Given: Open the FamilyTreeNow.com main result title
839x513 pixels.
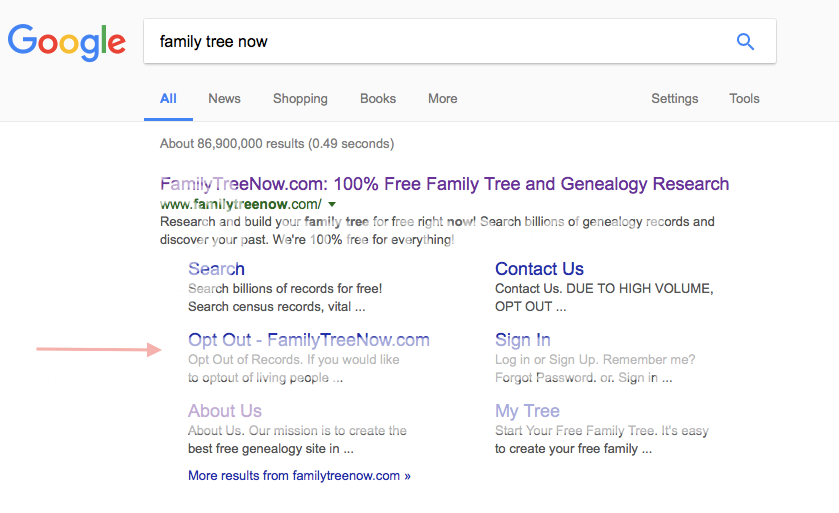Looking at the screenshot, I should point(444,184).
